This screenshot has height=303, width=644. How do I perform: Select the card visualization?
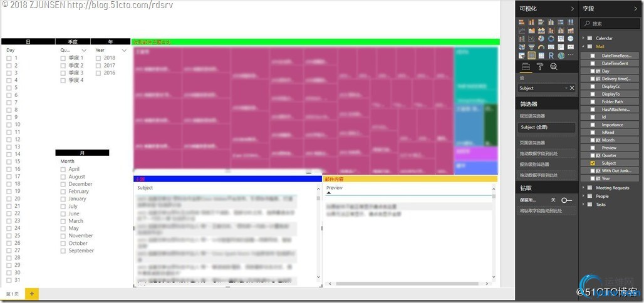click(551, 47)
